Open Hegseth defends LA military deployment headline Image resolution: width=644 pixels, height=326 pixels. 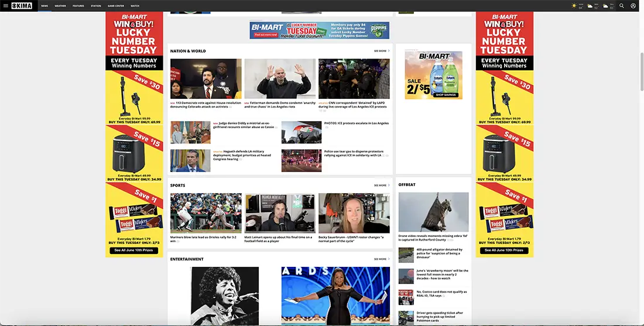click(243, 155)
